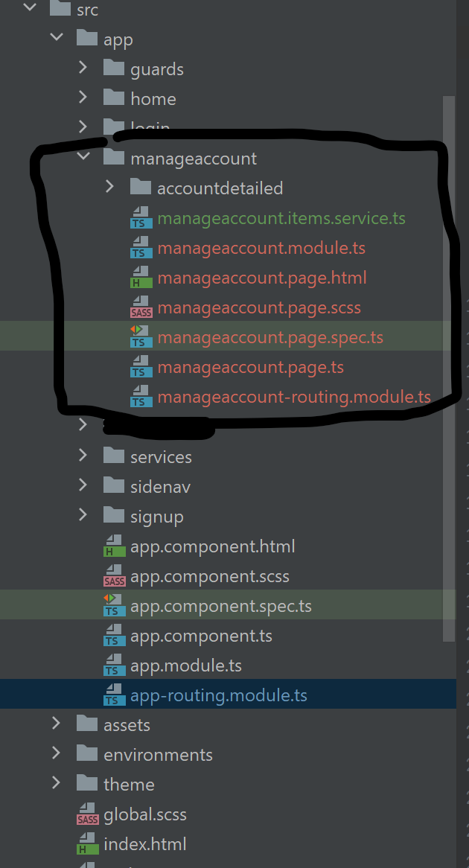Expand the signup folder chevron
Screen dimensions: 469x868
[83, 515]
